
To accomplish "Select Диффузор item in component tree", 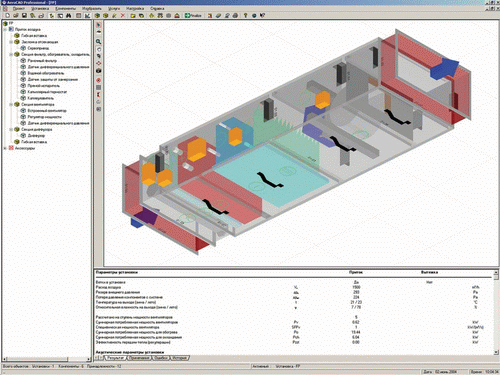I will pos(36,136).
